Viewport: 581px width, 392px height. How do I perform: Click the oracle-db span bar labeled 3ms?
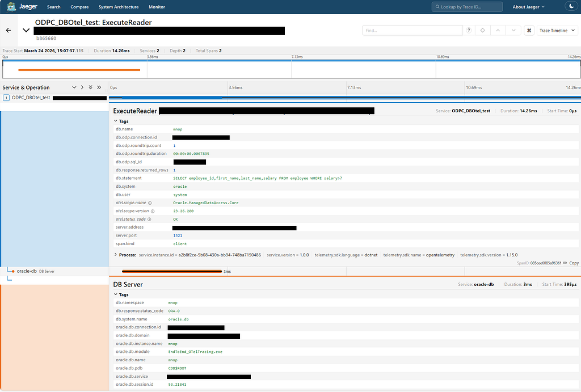point(172,271)
